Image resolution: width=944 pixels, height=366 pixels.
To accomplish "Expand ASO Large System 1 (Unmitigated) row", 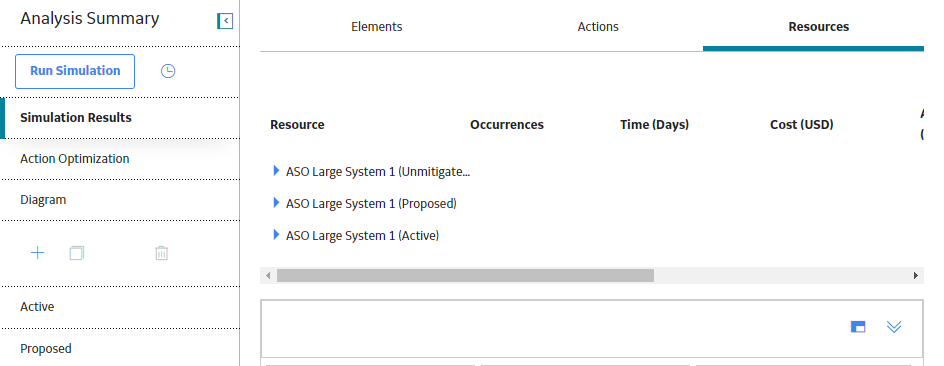I will point(276,171).
